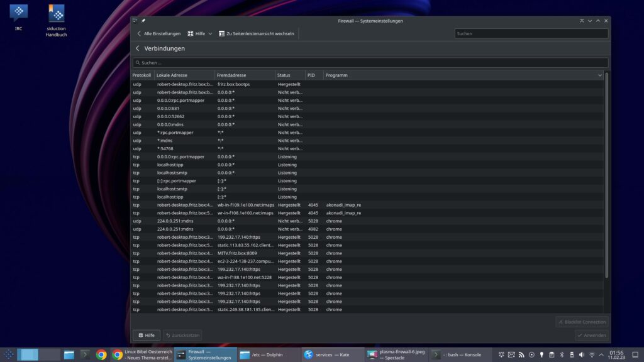This screenshot has width=644, height=362.
Task: Click the pin window icon in title bar
Action: [x=143, y=21]
